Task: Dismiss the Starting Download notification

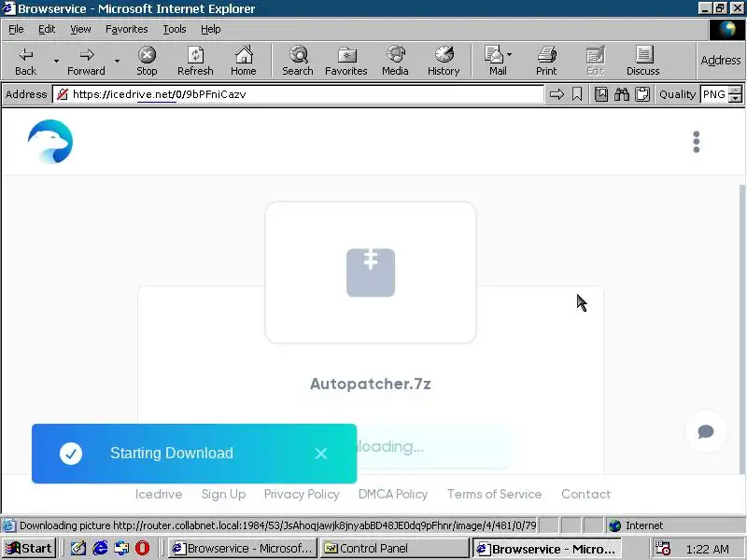Action: 321,454
